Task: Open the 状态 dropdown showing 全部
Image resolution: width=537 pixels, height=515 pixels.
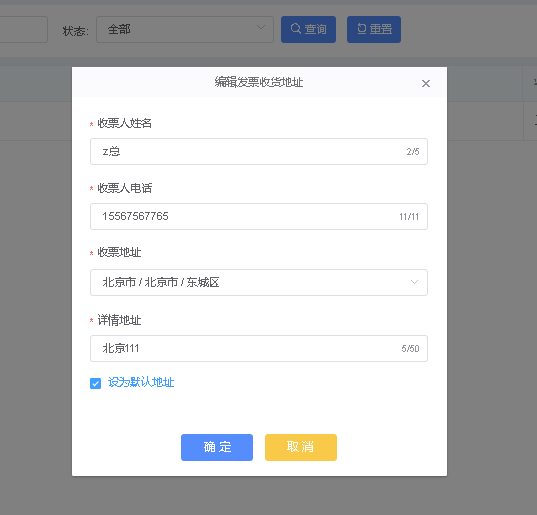Action: [185, 29]
